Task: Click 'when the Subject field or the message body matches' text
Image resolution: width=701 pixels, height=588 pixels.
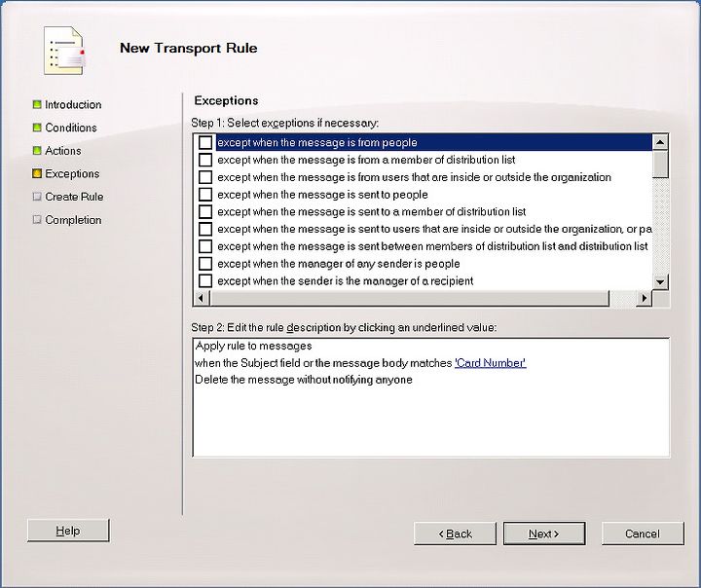Action: pos(323,363)
